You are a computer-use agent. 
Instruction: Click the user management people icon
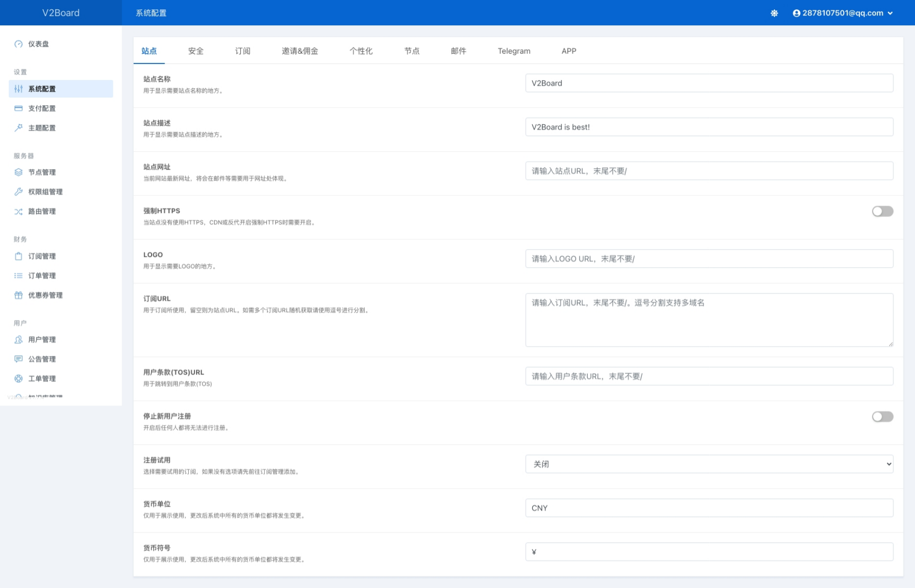click(x=19, y=339)
